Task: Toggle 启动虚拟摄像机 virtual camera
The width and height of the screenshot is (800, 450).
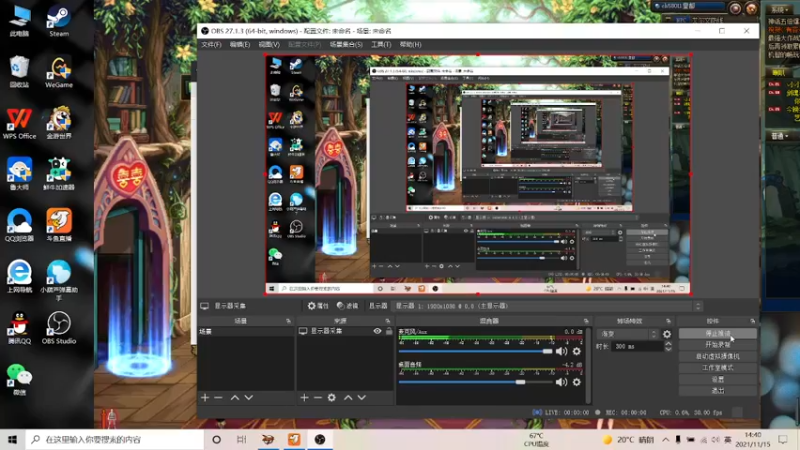Action: (x=717, y=356)
